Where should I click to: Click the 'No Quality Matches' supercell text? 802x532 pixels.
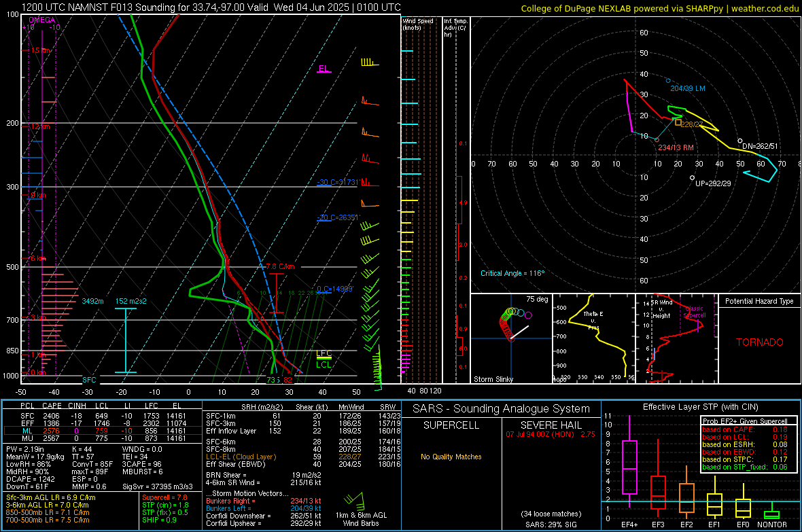(451, 457)
